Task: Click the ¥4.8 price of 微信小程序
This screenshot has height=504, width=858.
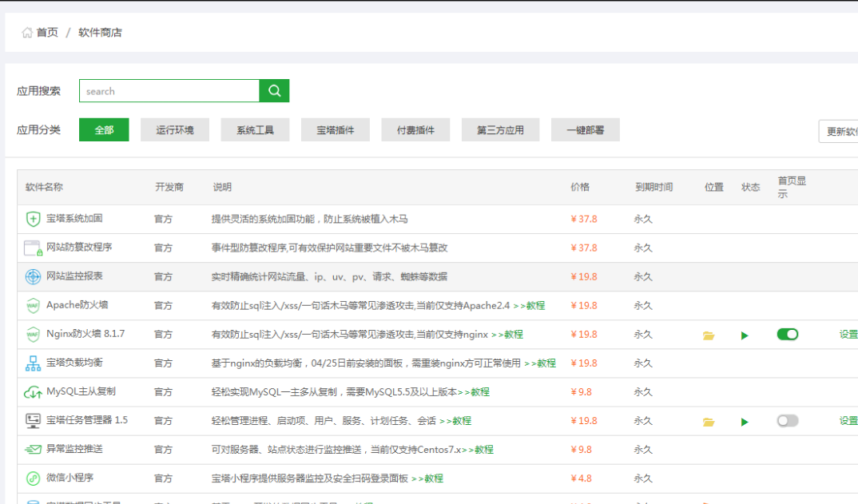Action: click(581, 478)
